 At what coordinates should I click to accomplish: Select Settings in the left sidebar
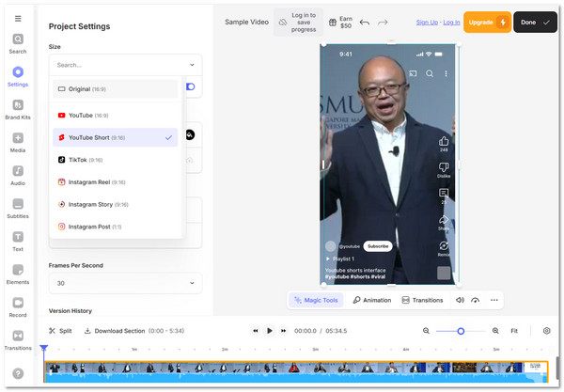(x=18, y=76)
